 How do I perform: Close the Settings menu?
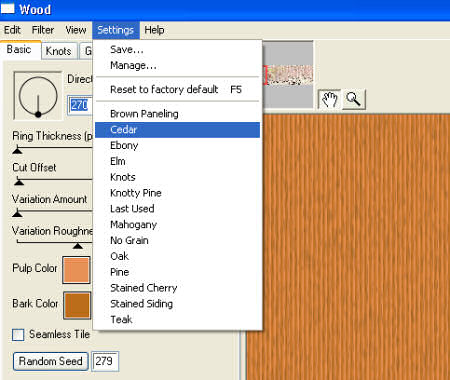[x=116, y=30]
